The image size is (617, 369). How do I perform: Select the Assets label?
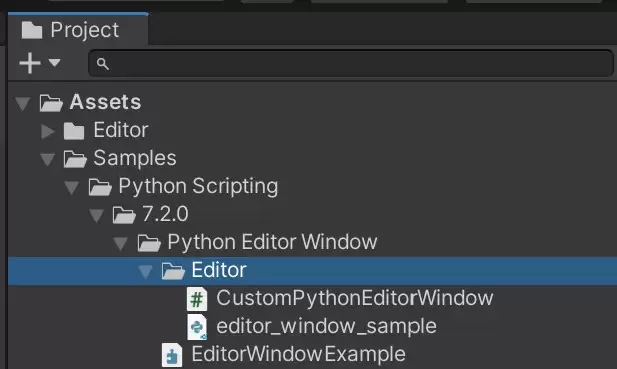pyautogui.click(x=105, y=102)
